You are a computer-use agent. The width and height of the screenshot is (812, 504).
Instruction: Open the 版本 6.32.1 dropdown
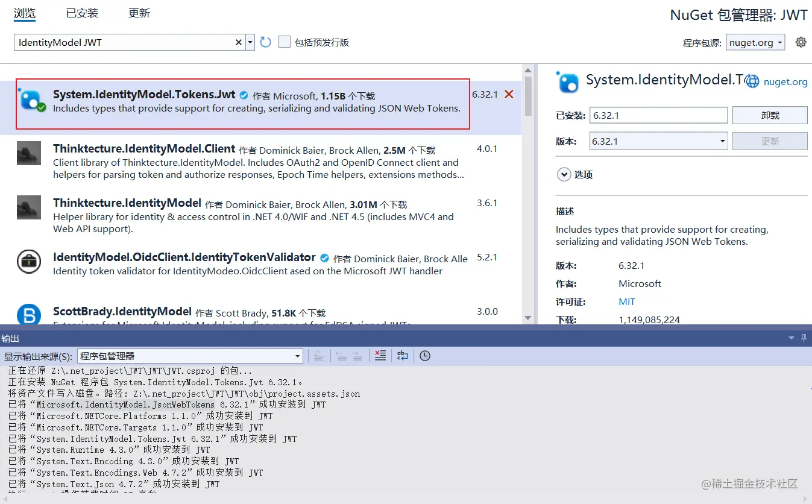[x=658, y=141]
